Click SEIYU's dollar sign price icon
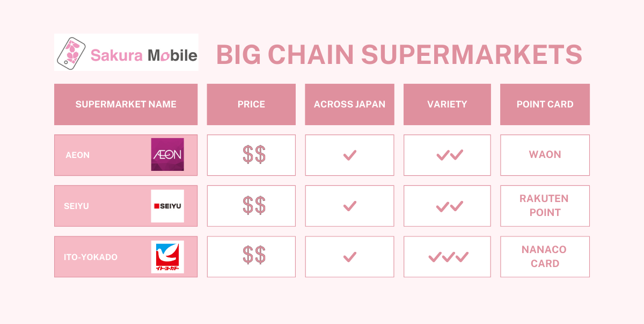The height and width of the screenshot is (324, 644). (254, 206)
